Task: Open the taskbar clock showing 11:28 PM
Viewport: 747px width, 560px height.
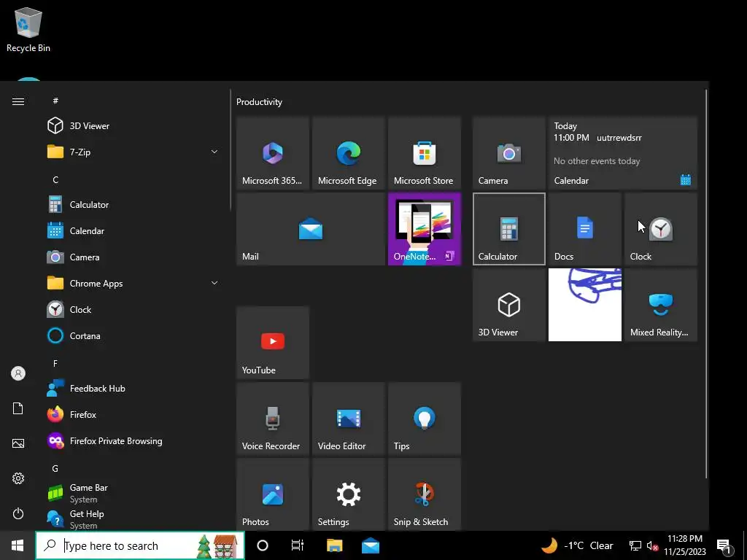Action: coord(685,545)
